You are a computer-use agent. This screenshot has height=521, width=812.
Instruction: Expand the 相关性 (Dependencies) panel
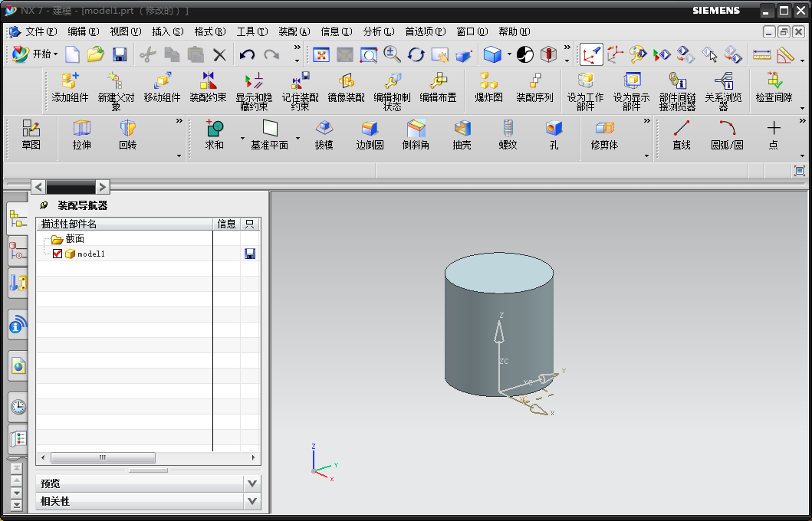tap(251, 501)
